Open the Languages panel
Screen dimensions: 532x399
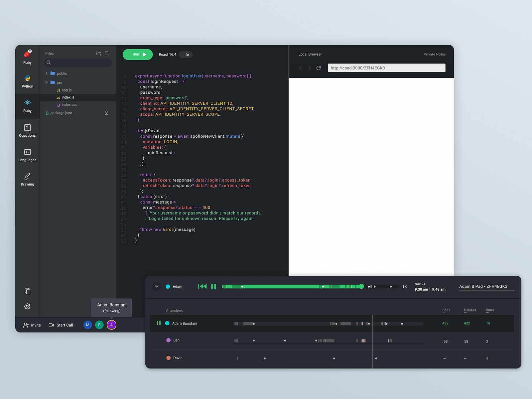[27, 155]
